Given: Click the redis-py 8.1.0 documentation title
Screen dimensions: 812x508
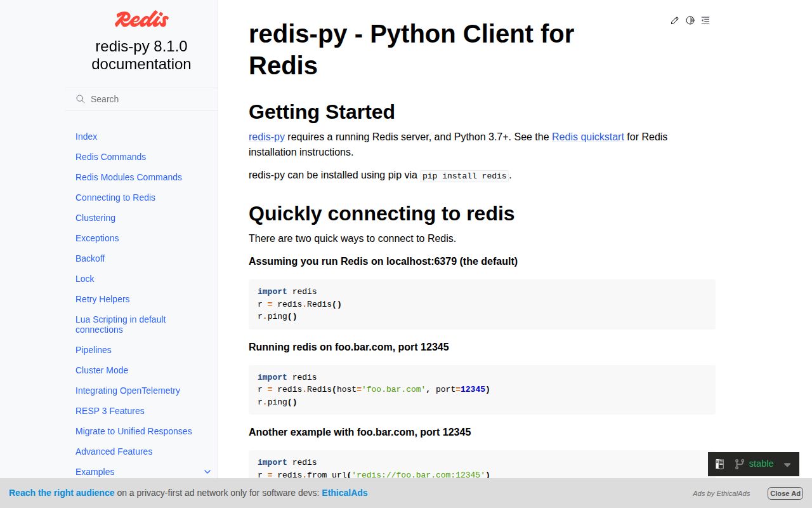Looking at the screenshot, I should (x=141, y=55).
